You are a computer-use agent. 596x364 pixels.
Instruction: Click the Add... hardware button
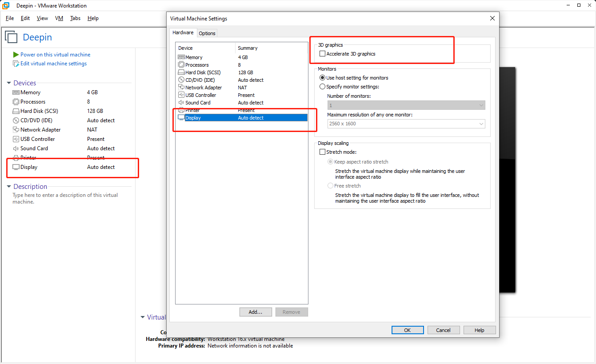pyautogui.click(x=256, y=312)
